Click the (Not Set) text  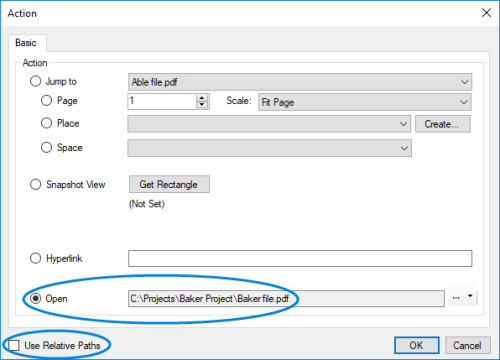click(x=147, y=204)
